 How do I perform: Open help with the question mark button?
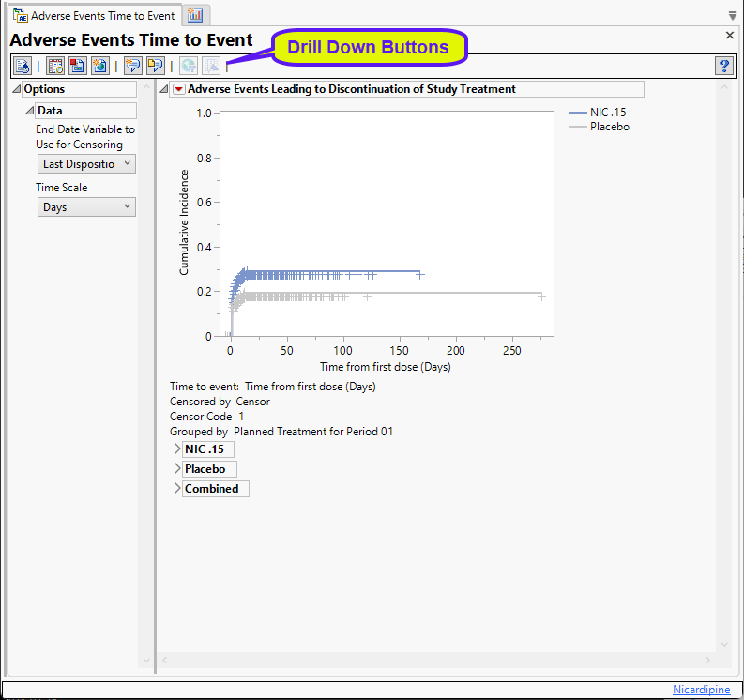coord(724,66)
